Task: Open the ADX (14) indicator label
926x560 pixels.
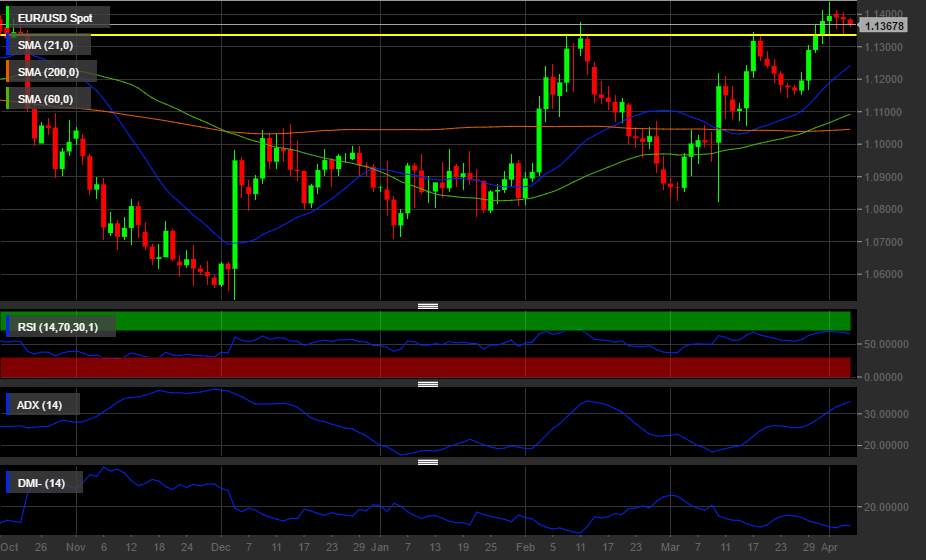Action: (x=40, y=405)
